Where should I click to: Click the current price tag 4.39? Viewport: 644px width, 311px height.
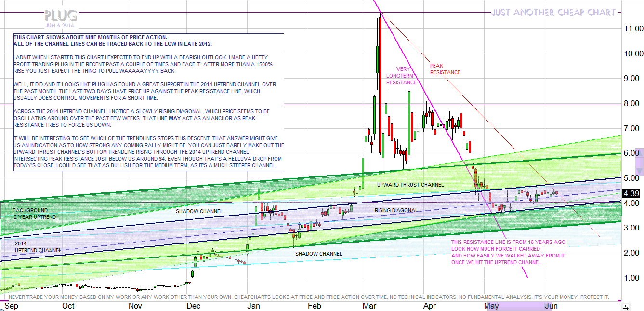(x=631, y=193)
